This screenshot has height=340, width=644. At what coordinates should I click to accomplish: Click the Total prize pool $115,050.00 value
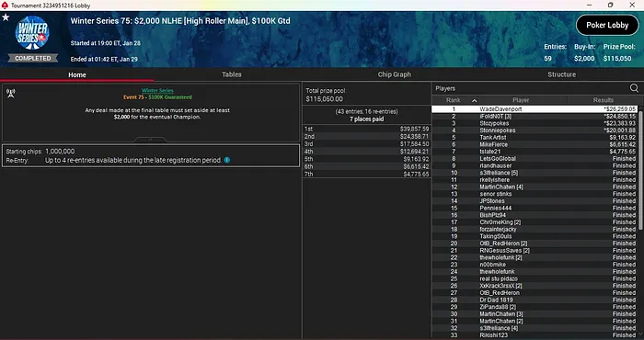pos(325,99)
